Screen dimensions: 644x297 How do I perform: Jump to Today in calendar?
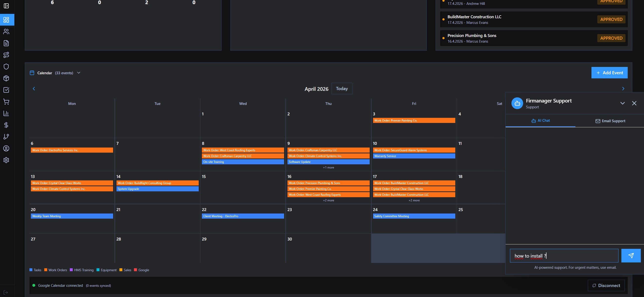[x=342, y=89]
